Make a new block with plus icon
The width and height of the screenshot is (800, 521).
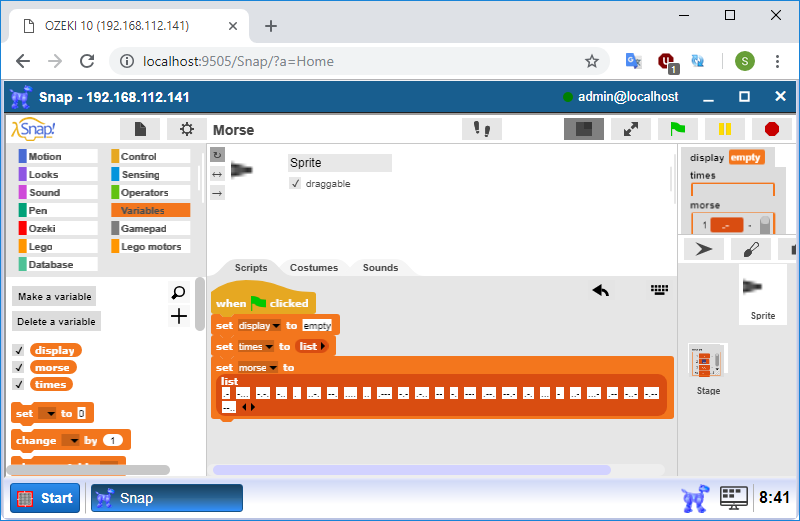[179, 316]
